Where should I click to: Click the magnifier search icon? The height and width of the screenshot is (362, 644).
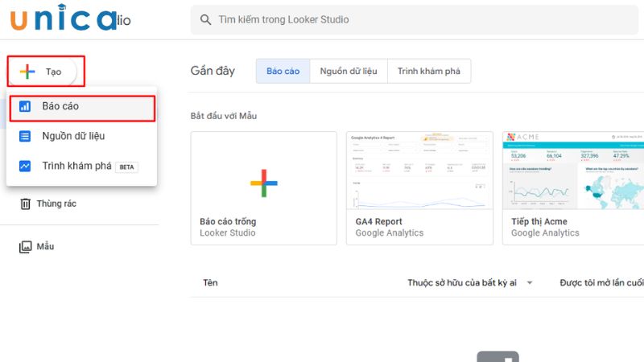205,19
